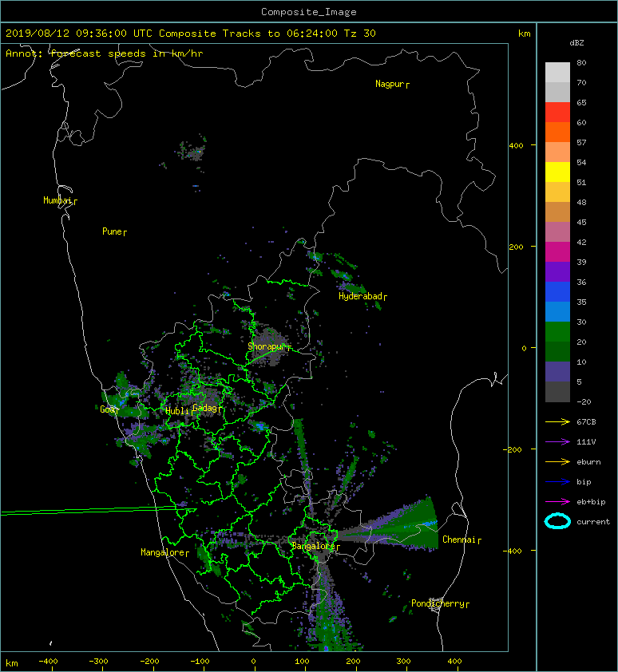Choose the light blue swatch between 35 and 30
This screenshot has width=618, height=672.
pyautogui.click(x=557, y=311)
